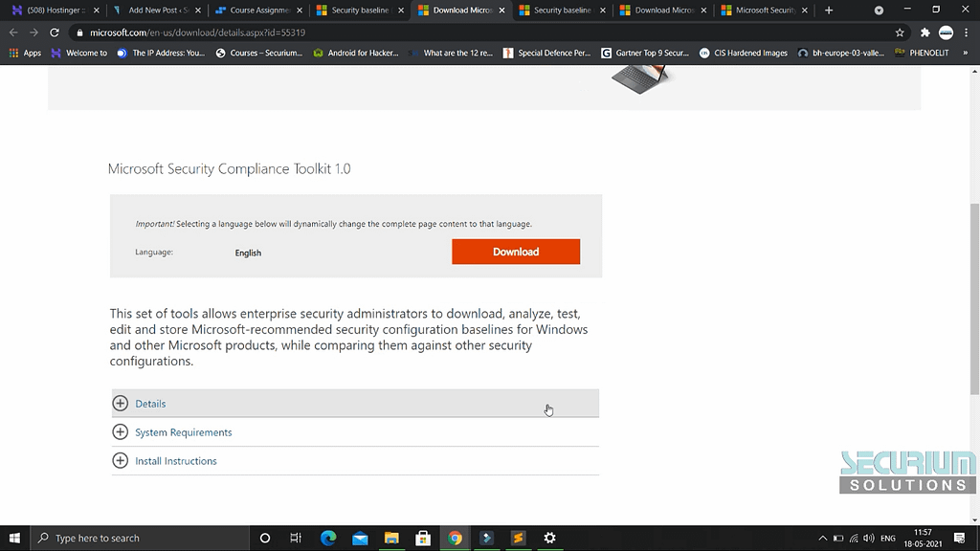The height and width of the screenshot is (551, 980).
Task: Open the Windows Start menu
Action: click(14, 538)
